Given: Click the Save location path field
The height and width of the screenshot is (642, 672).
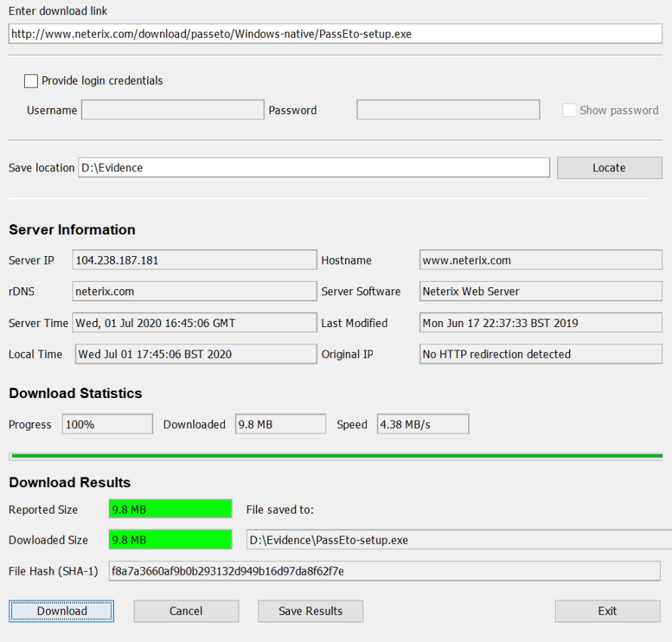Looking at the screenshot, I should pyautogui.click(x=313, y=168).
